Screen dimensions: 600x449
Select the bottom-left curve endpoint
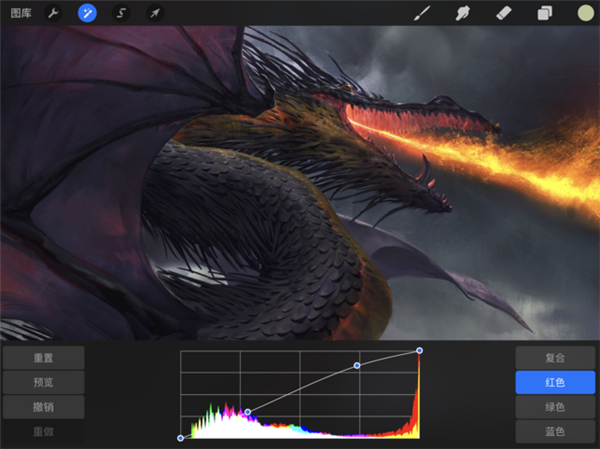click(181, 438)
